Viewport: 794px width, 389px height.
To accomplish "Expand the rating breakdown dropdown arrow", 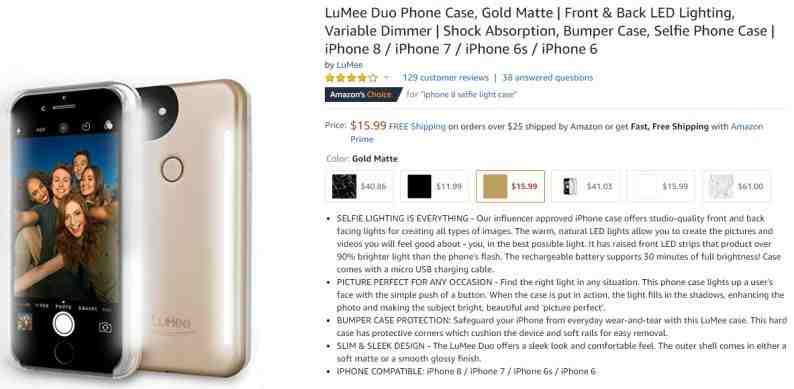I will [x=386, y=77].
